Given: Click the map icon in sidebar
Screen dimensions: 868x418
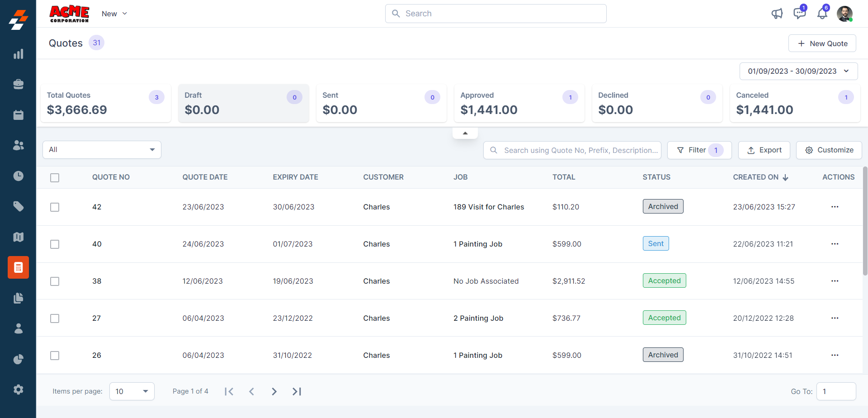Looking at the screenshot, I should pos(18,237).
